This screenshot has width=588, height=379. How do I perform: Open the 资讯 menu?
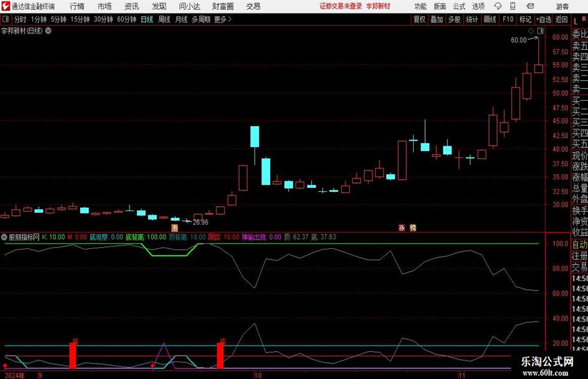(x=132, y=6)
